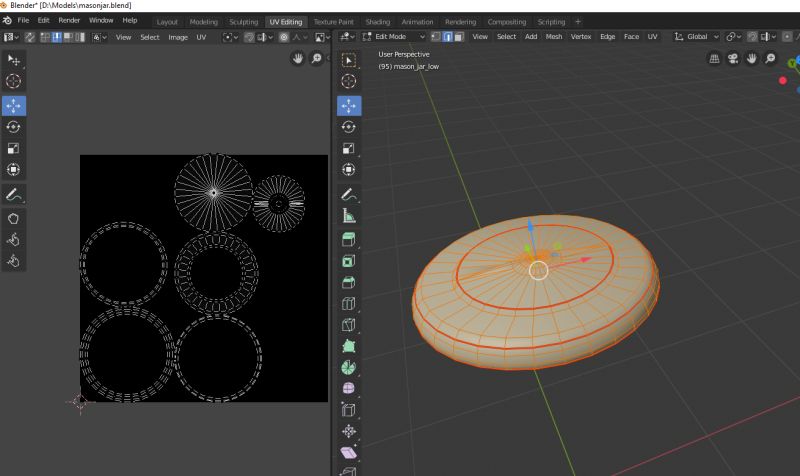Open the File menu

(23, 20)
